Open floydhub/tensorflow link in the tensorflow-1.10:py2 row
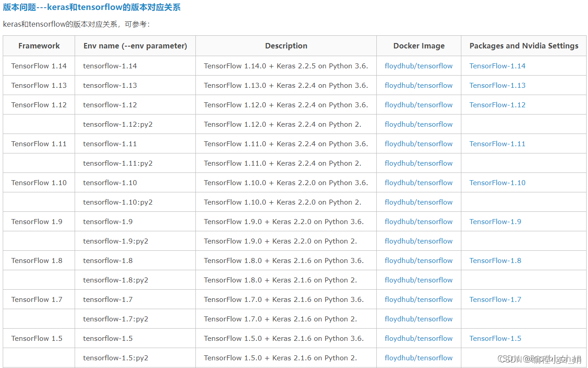The image size is (588, 368). [418, 202]
